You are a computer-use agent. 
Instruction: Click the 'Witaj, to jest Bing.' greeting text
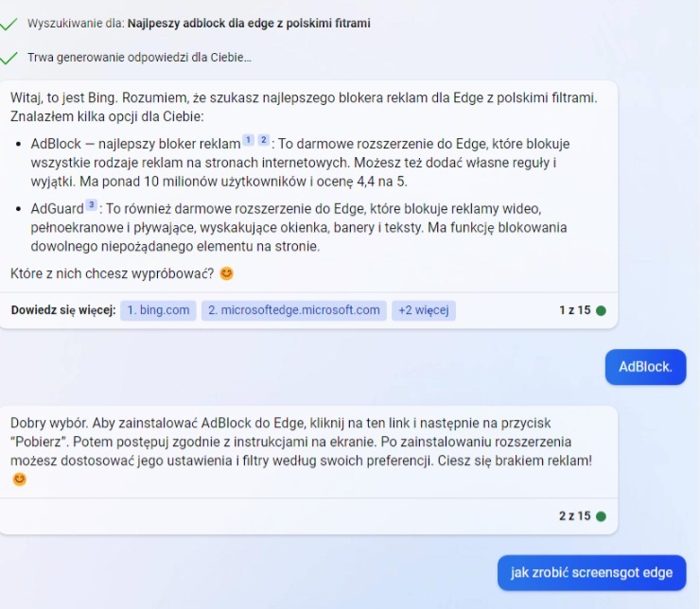(x=64, y=97)
